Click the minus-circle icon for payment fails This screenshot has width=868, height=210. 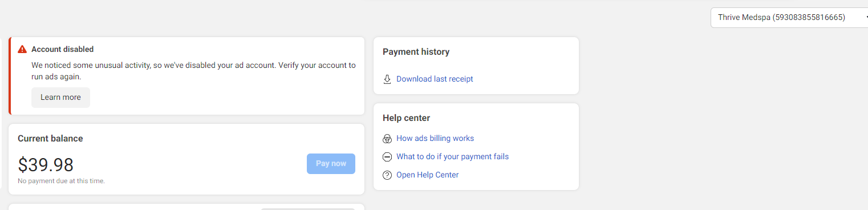[387, 157]
